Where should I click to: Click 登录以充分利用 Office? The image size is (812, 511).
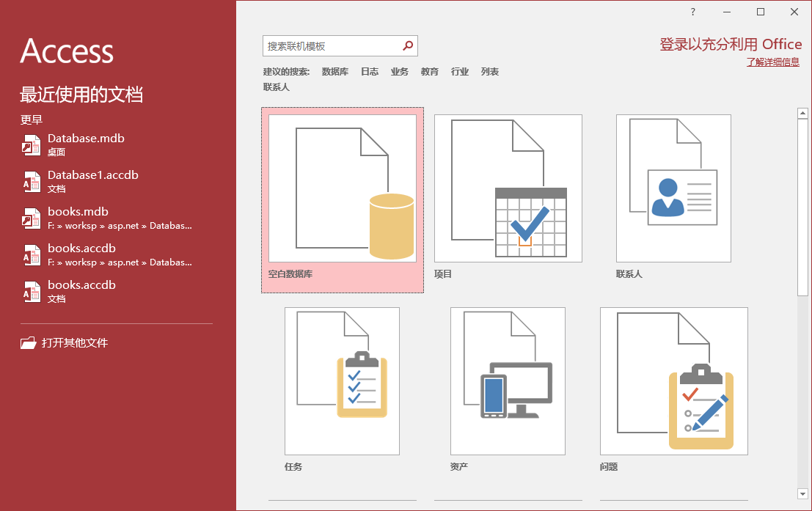(729, 44)
